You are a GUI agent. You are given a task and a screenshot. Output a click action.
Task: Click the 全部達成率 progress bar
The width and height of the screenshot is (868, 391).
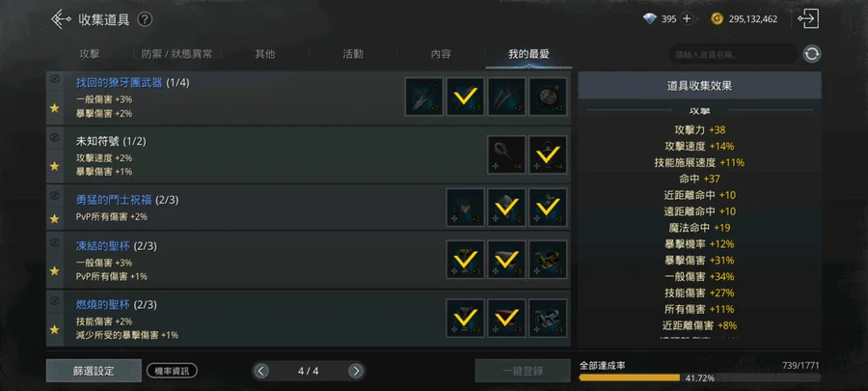(x=700, y=377)
